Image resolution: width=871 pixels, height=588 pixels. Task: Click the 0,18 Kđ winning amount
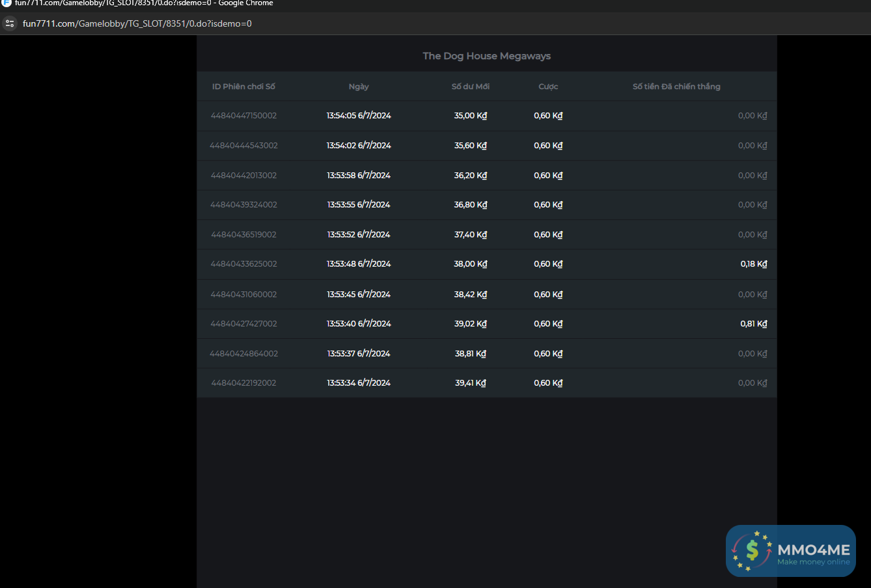click(x=753, y=264)
